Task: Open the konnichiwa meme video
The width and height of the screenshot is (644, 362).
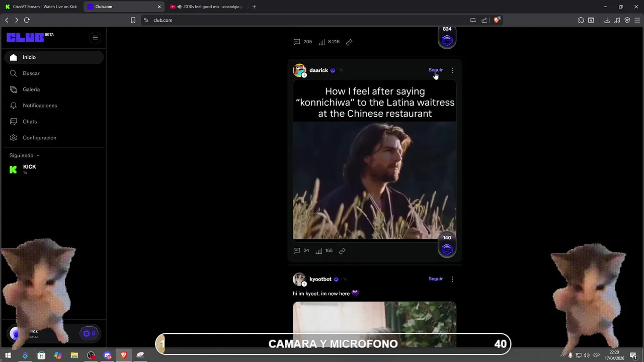Action: [375, 160]
